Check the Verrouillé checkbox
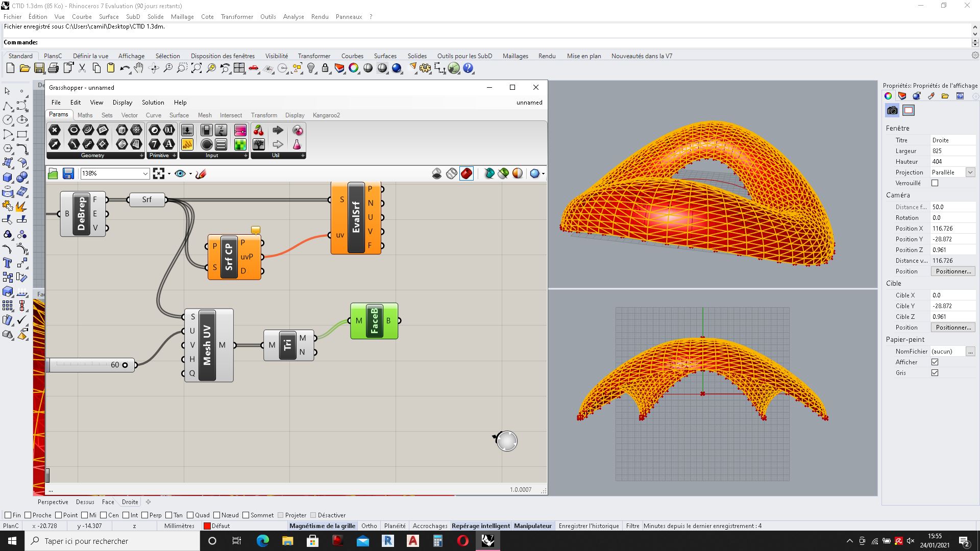 (935, 183)
